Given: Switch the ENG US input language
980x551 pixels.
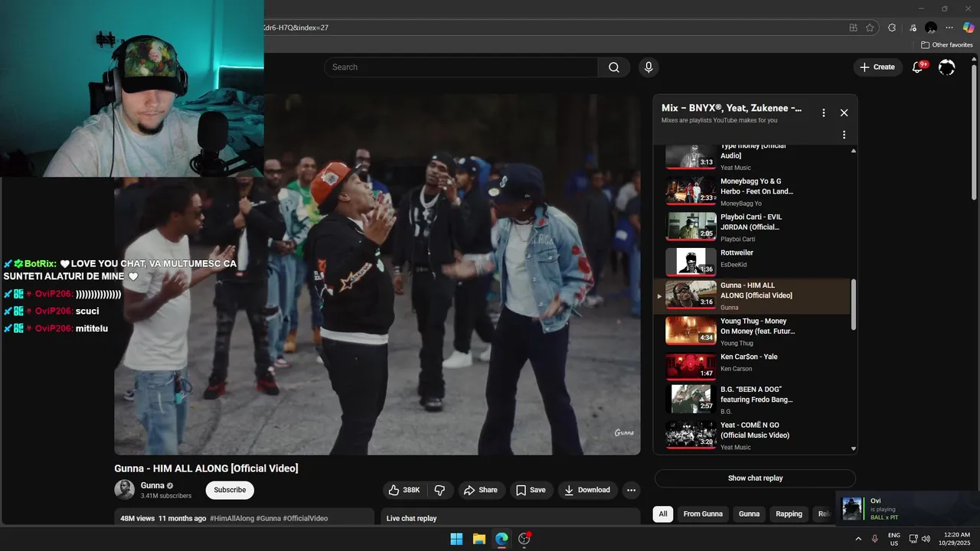Looking at the screenshot, I should tap(894, 539).
